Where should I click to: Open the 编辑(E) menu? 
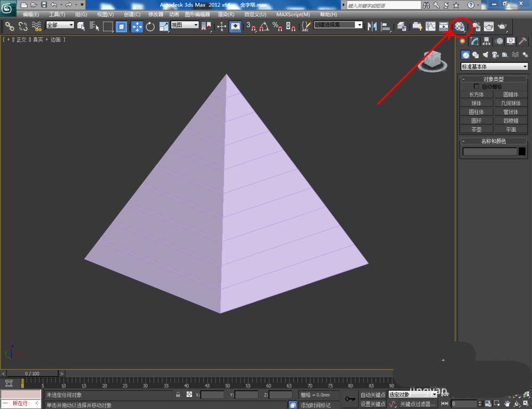tap(30, 14)
